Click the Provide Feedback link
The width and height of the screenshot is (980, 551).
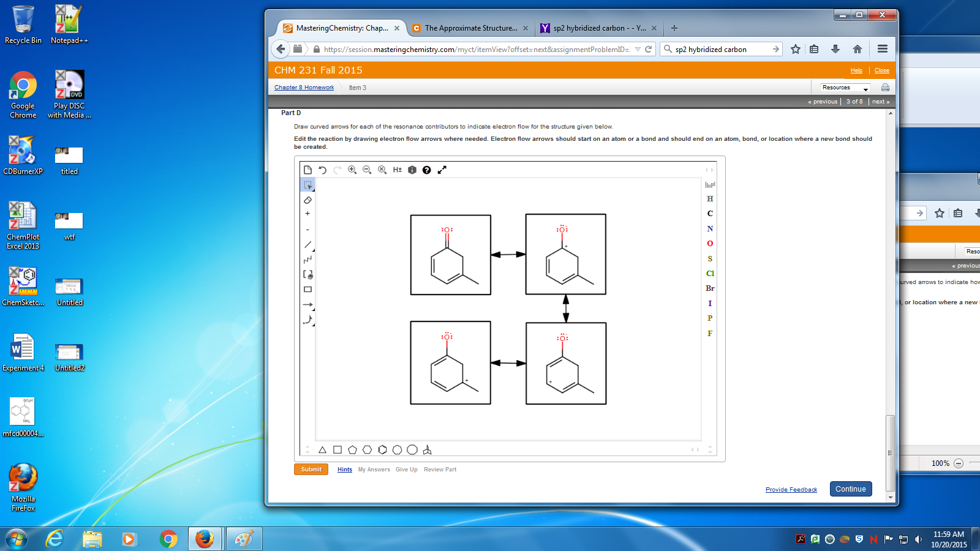click(791, 489)
